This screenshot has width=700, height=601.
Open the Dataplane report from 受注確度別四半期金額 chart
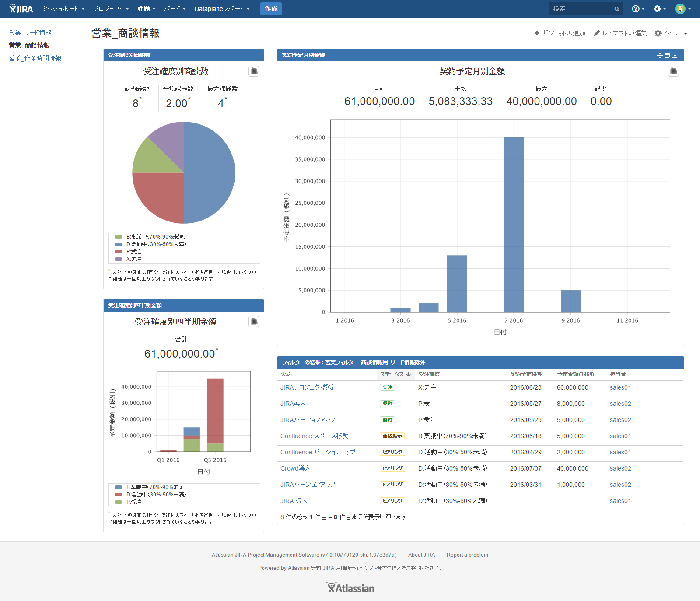[254, 321]
